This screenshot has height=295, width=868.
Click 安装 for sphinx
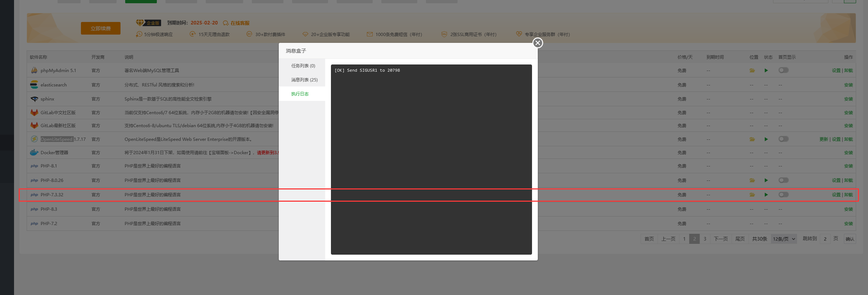tap(849, 99)
